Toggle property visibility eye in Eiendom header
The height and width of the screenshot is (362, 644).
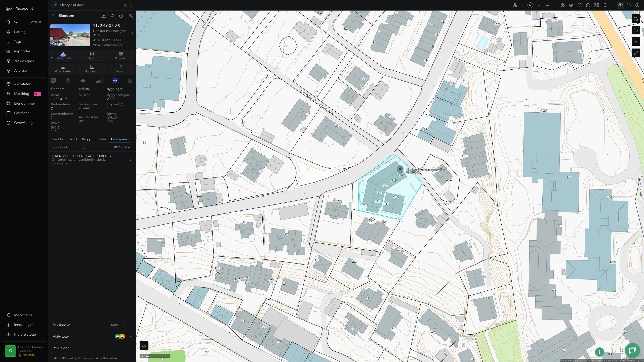[113, 16]
